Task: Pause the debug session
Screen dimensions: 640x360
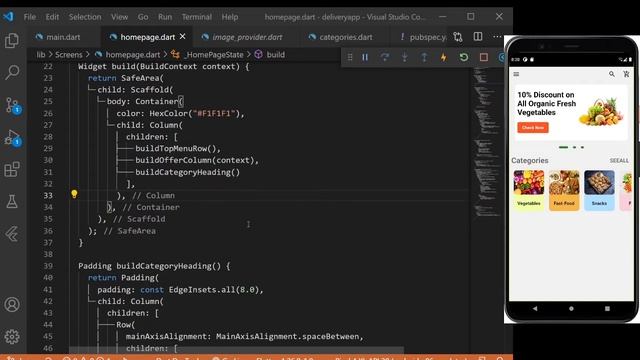Action: point(365,57)
